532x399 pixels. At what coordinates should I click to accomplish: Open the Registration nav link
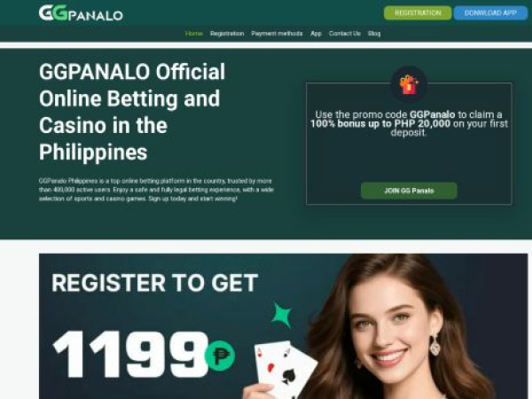227,34
